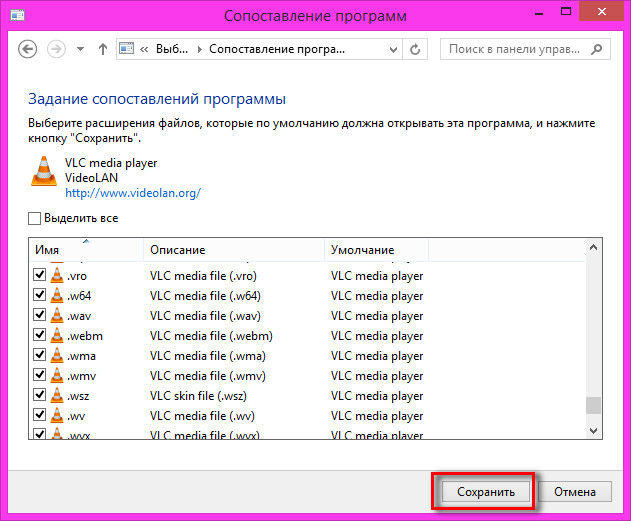Uncheck the .w64 extension checkbox
The height and width of the screenshot is (521, 631).
[x=39, y=295]
